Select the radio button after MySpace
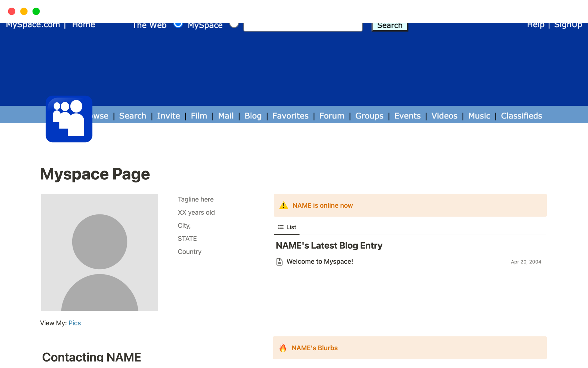Screen dimensions: 588x368 pos(234,24)
